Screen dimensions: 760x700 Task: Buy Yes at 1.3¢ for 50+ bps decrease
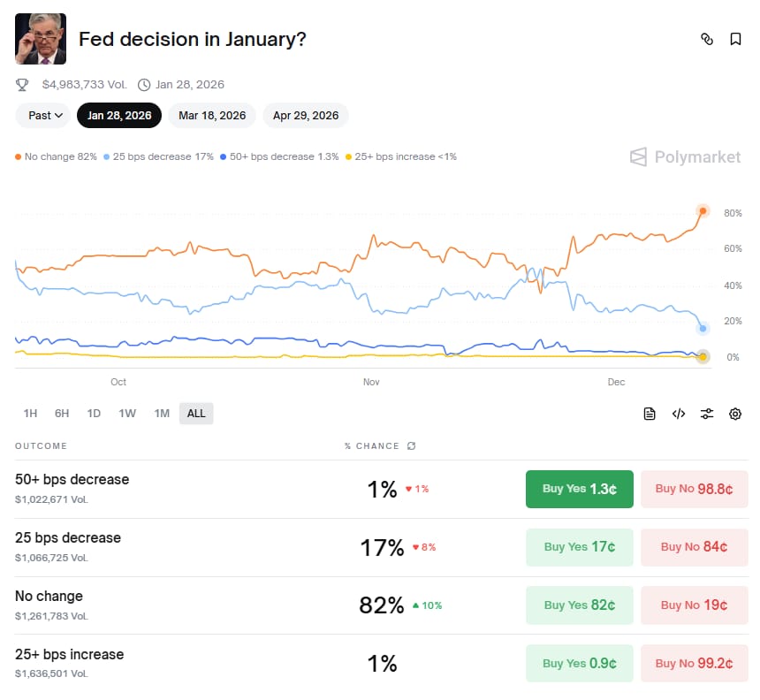point(579,489)
